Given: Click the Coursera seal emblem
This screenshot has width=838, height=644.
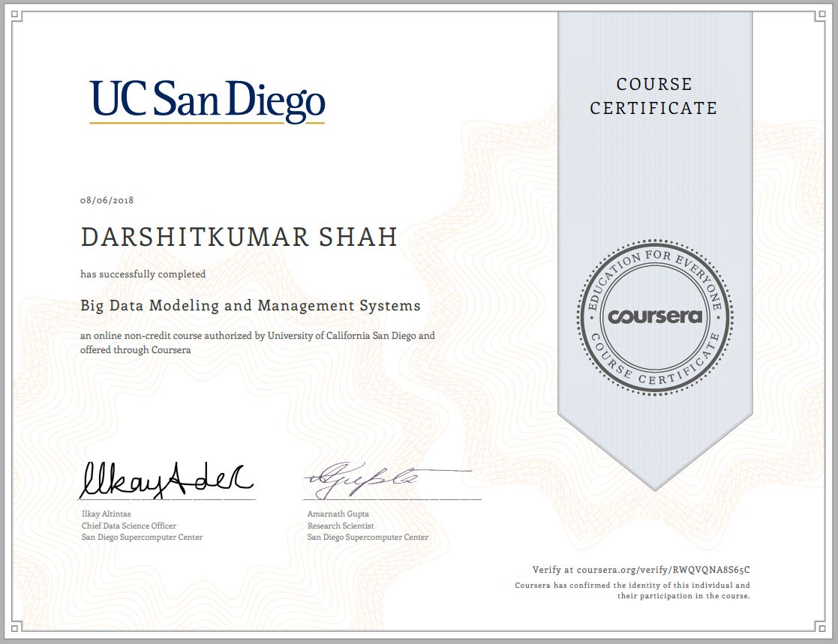Looking at the screenshot, I should tap(655, 317).
